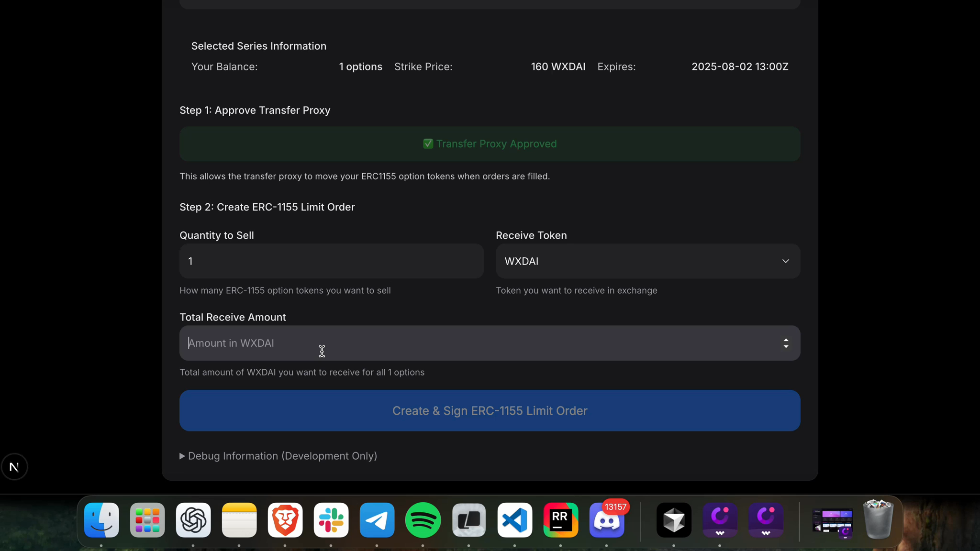The height and width of the screenshot is (551, 980).
Task: Click the Quantity to Sell input field
Action: pyautogui.click(x=331, y=261)
